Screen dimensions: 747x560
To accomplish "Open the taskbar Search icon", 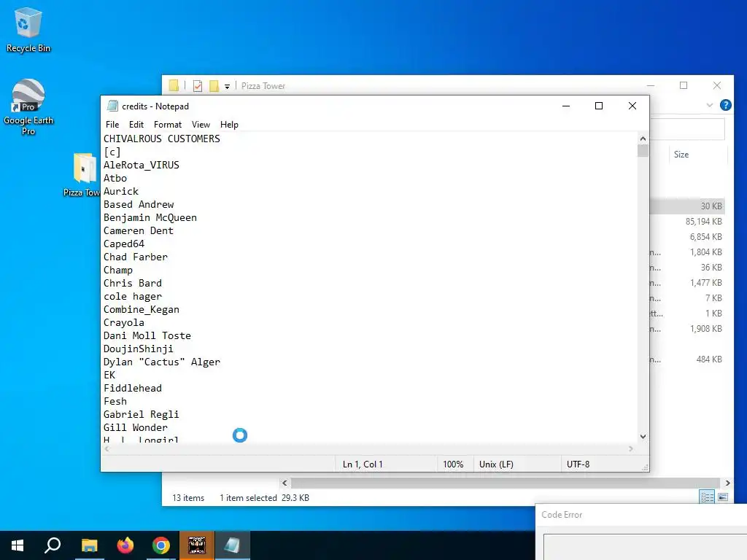I will point(53,545).
